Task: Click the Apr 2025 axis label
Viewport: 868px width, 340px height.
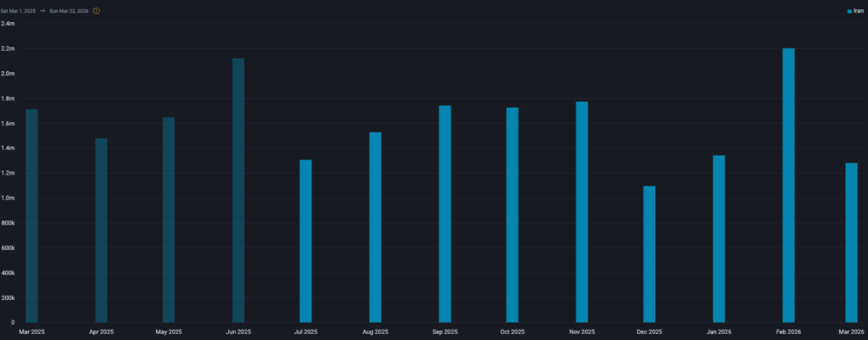Action: pos(102,332)
